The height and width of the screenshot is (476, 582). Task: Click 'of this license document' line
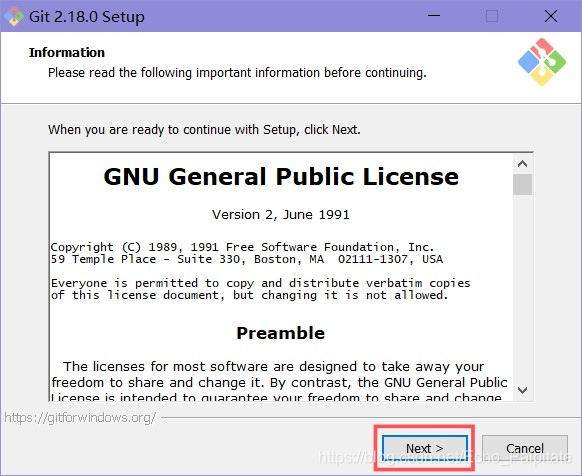[249, 295]
